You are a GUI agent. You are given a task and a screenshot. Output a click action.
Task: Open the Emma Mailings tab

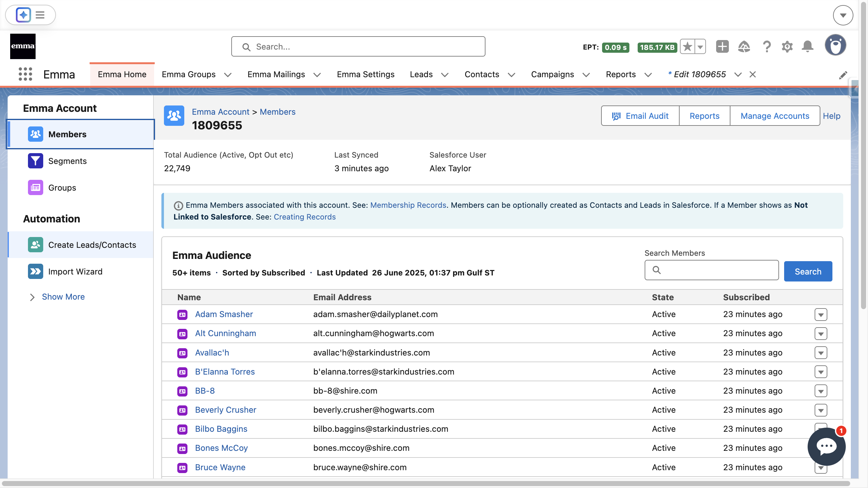(276, 74)
